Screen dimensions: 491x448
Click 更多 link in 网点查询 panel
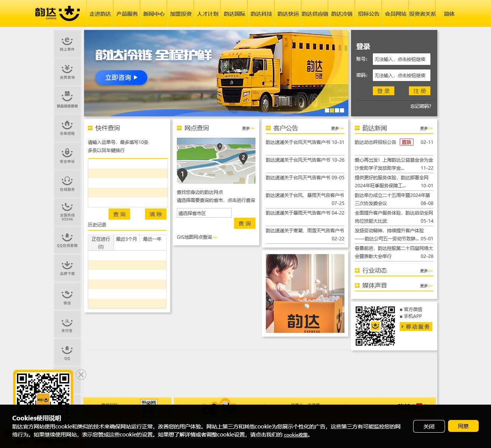click(x=249, y=128)
